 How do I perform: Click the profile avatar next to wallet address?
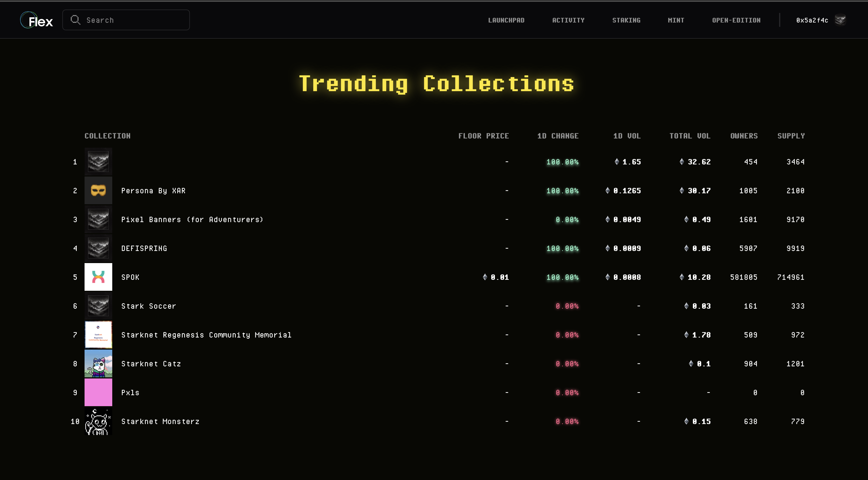click(840, 20)
